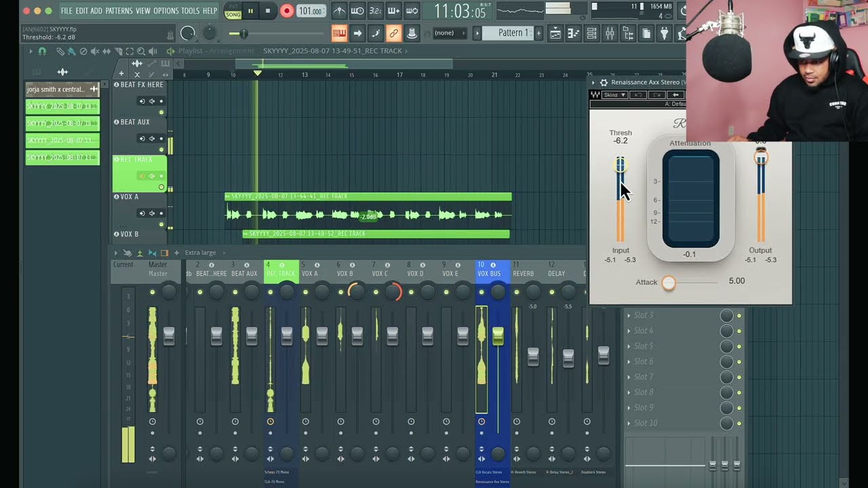Toggle the link/multilink controllers icon
Image resolution: width=868 pixels, height=488 pixels.
(x=393, y=33)
